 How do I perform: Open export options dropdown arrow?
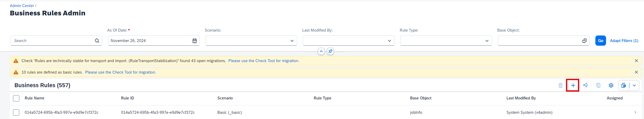(634, 85)
